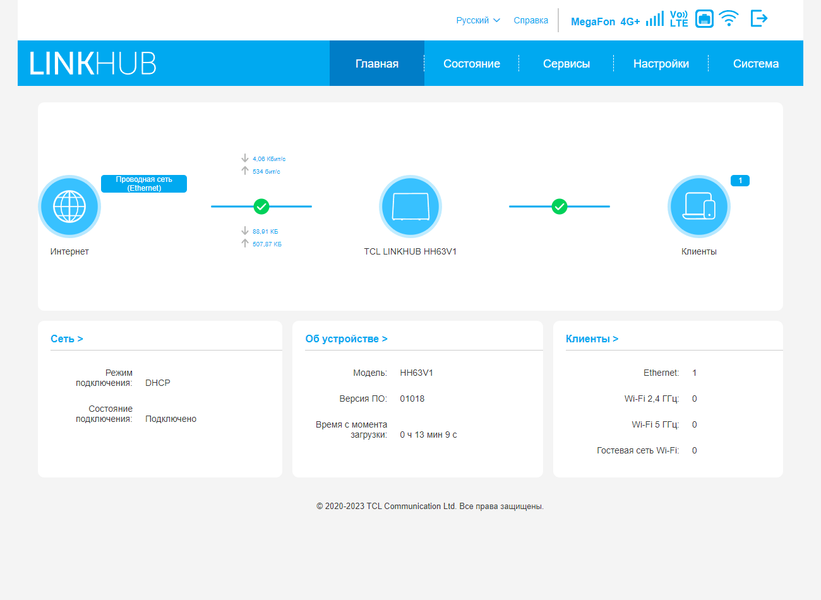
Task: Click the clients connection green checkmark
Action: click(x=559, y=206)
